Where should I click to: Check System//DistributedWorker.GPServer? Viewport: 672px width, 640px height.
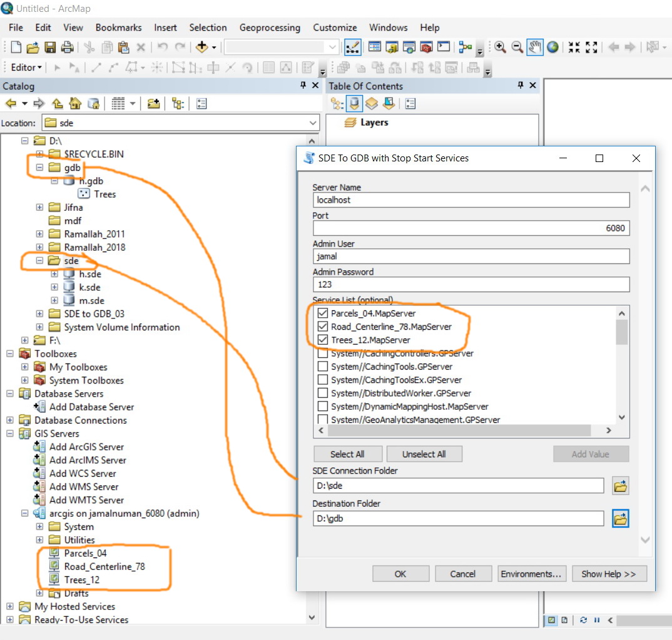coord(323,394)
